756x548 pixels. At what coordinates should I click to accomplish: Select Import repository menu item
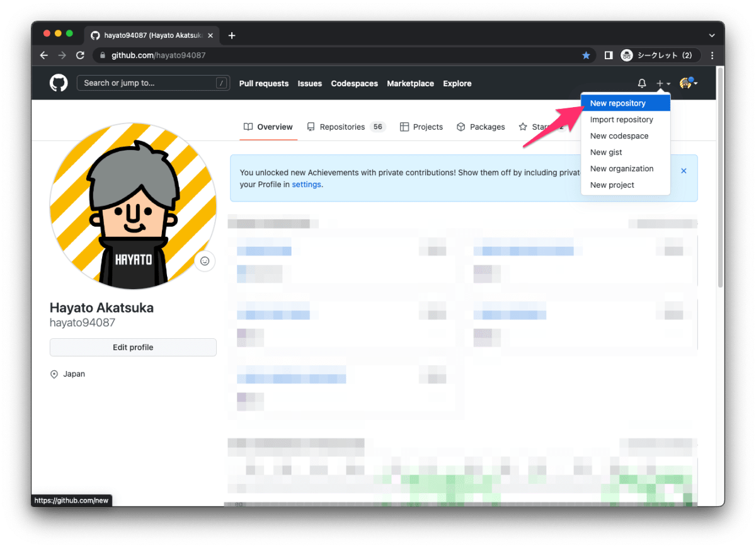626,120
